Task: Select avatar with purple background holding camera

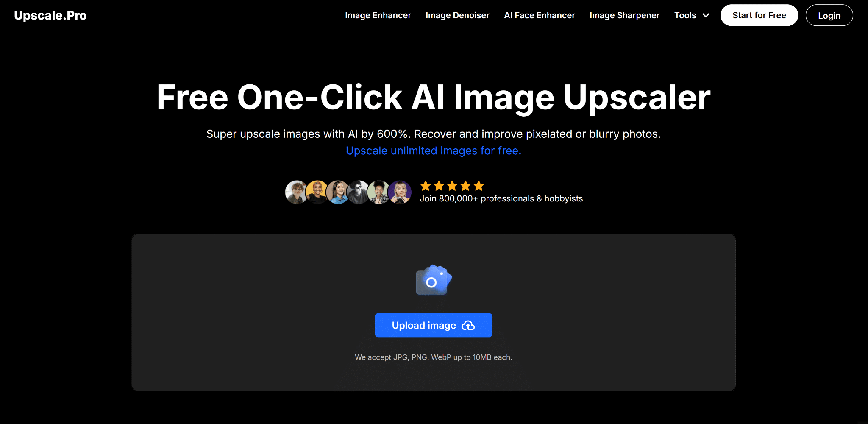Action: tap(400, 192)
